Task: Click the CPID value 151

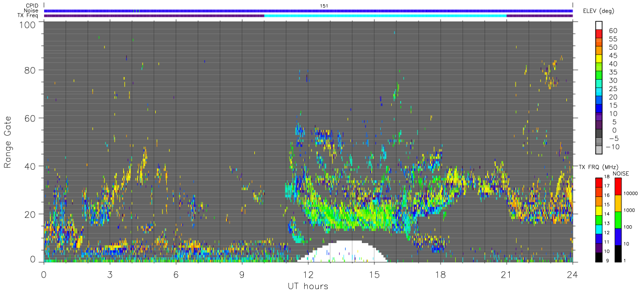Action: coord(324,6)
